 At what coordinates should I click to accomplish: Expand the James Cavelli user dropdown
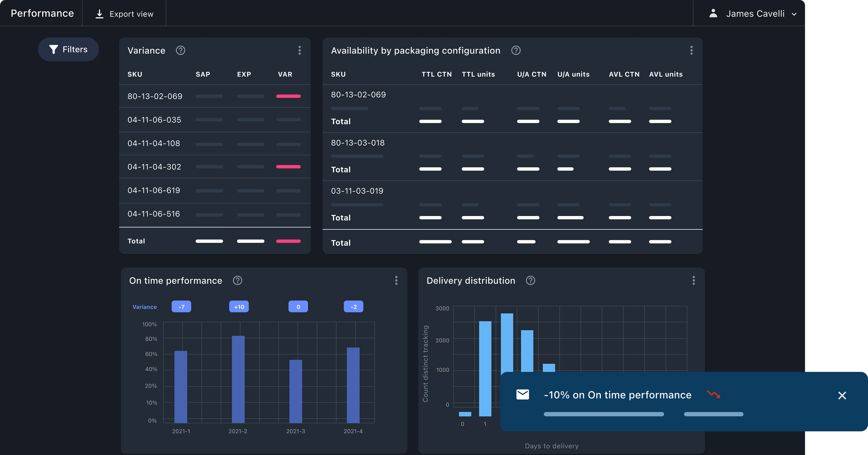[x=794, y=14]
